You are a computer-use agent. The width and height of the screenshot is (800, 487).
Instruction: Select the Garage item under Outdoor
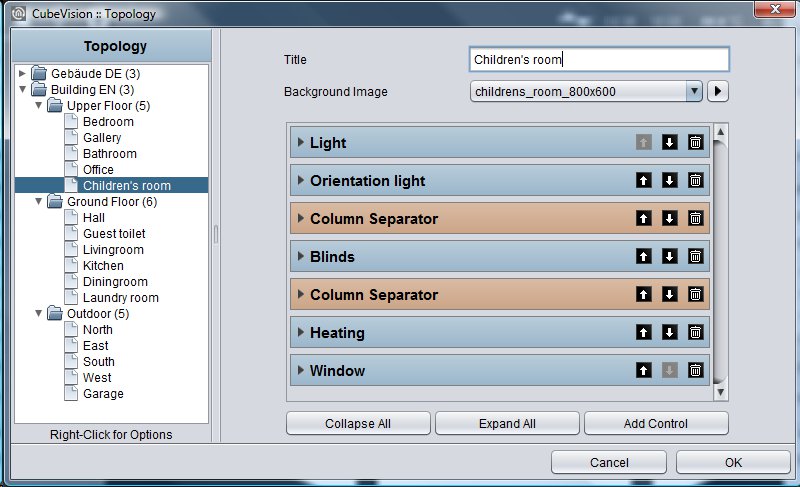tap(103, 394)
